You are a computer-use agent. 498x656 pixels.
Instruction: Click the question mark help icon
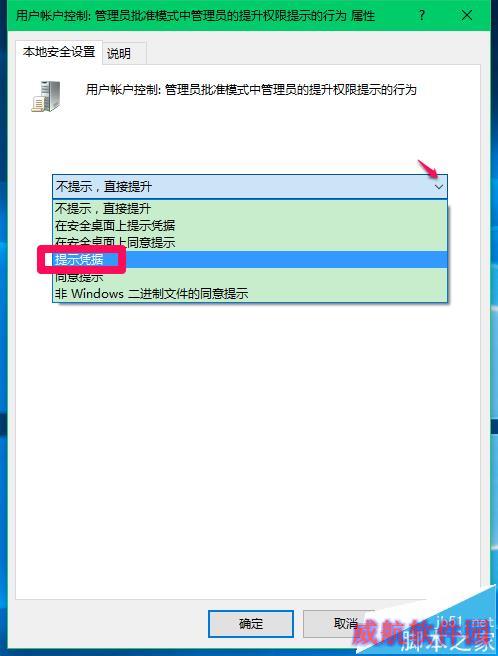(x=422, y=15)
